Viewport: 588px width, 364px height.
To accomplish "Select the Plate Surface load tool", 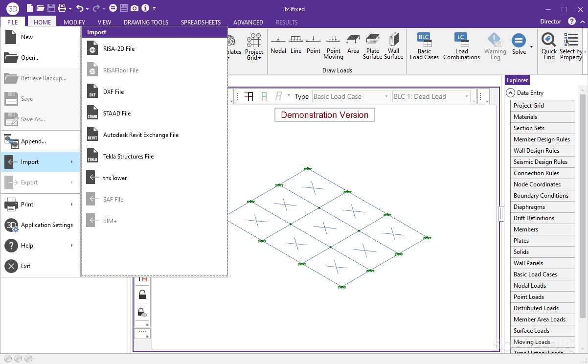I will pos(372,47).
